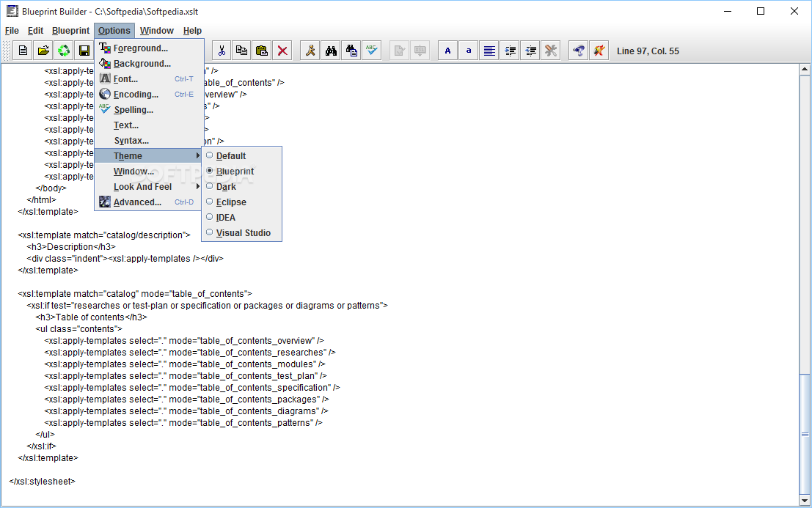Click the uppercase A toolbar icon
The image size is (812, 508).
[448, 51]
